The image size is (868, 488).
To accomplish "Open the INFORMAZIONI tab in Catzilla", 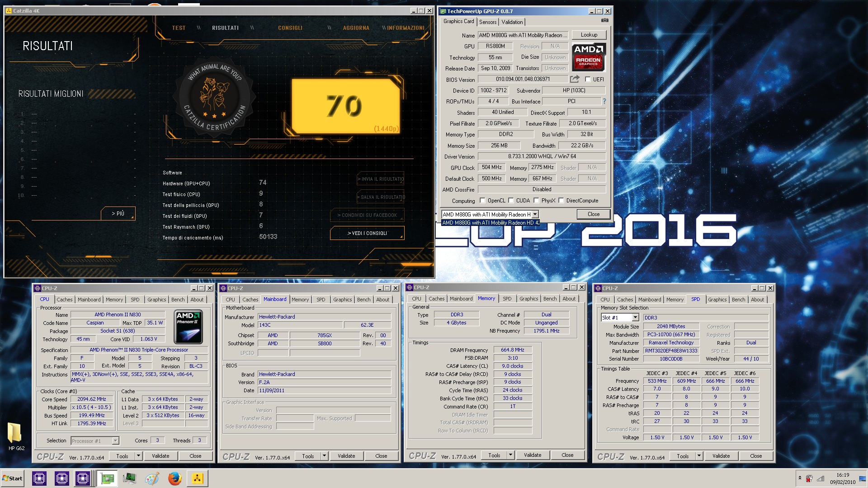I will [x=406, y=28].
